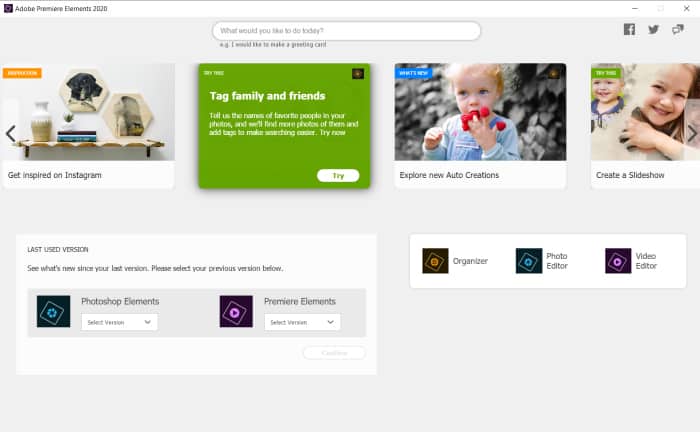Click the Organizer icon
The height and width of the screenshot is (432, 700).
(435, 261)
